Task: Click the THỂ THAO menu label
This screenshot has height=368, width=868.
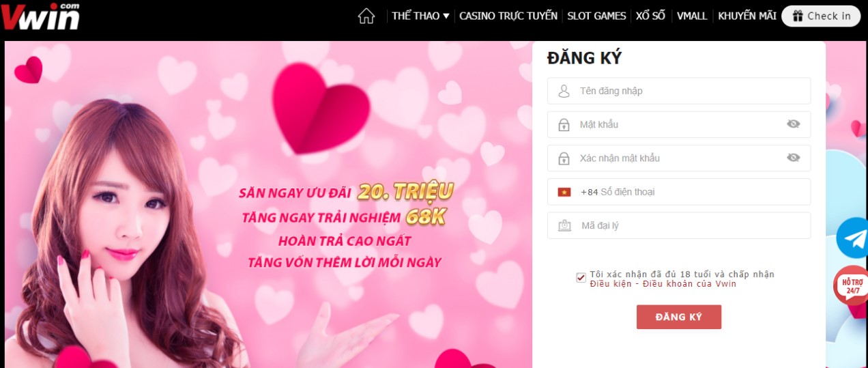Action: click(416, 16)
